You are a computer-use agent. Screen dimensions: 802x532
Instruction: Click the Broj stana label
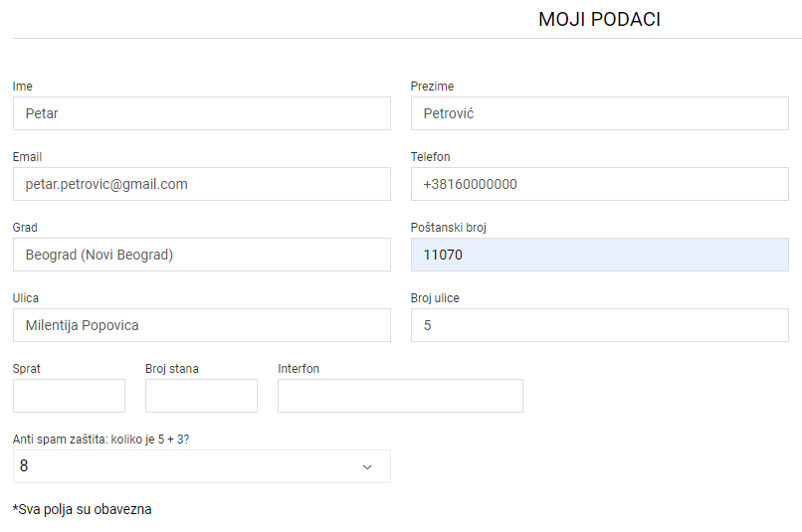[172, 369]
